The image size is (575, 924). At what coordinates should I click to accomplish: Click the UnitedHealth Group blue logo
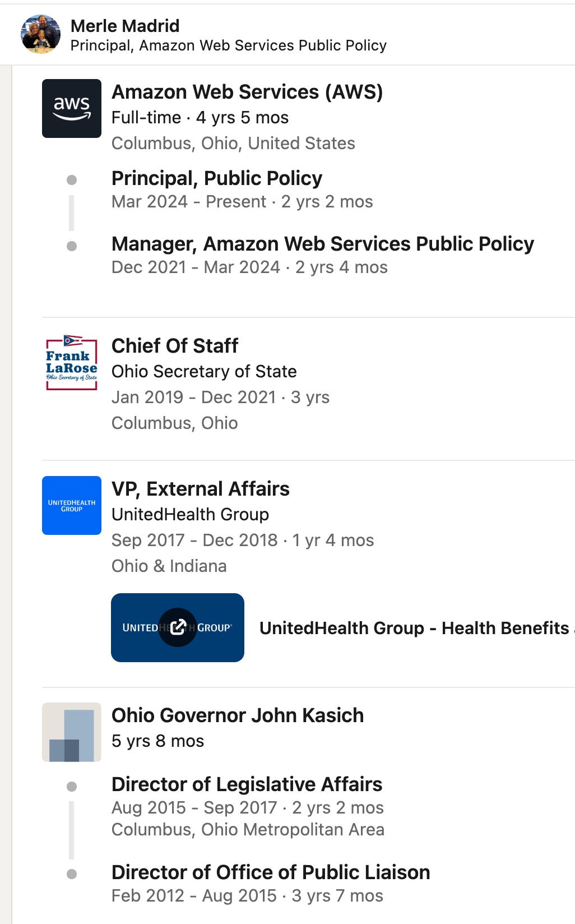coord(72,505)
